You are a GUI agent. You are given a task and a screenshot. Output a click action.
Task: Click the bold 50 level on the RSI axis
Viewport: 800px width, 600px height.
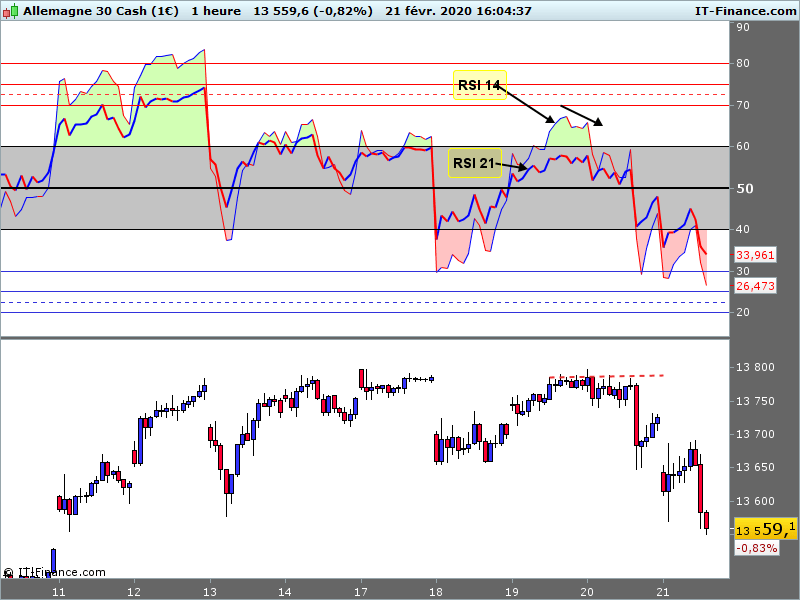pyautogui.click(x=744, y=188)
